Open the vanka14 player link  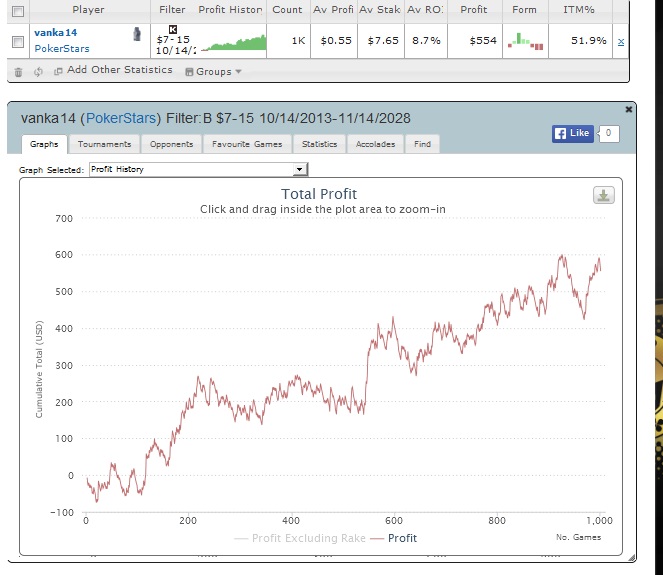pyautogui.click(x=56, y=33)
